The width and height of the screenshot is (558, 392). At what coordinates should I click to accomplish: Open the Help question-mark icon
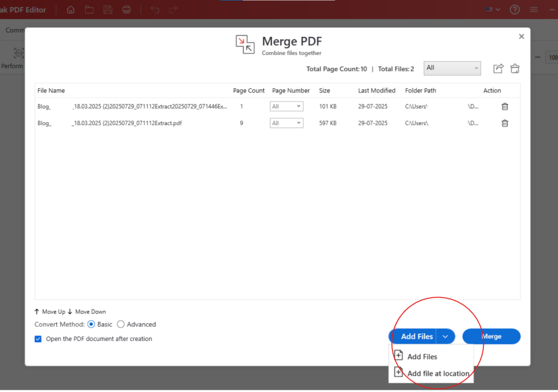[514, 9]
